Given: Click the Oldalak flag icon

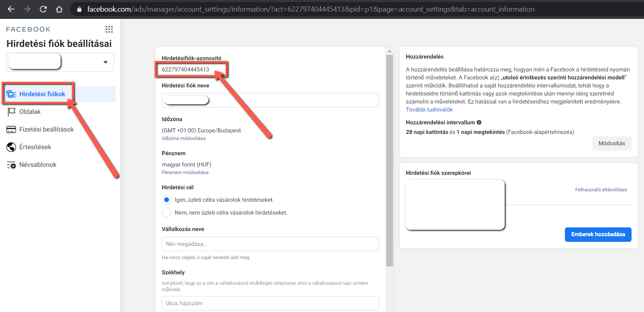Looking at the screenshot, I should pyautogui.click(x=11, y=112).
